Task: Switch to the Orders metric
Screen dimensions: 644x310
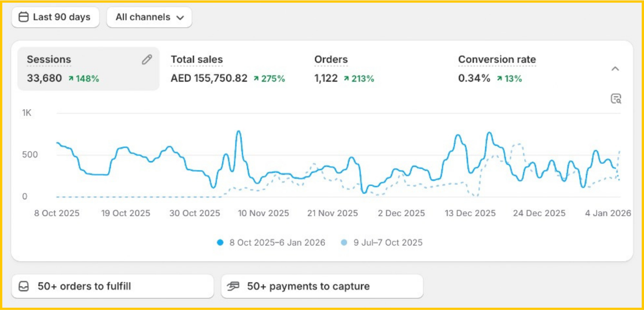Action: (x=331, y=60)
